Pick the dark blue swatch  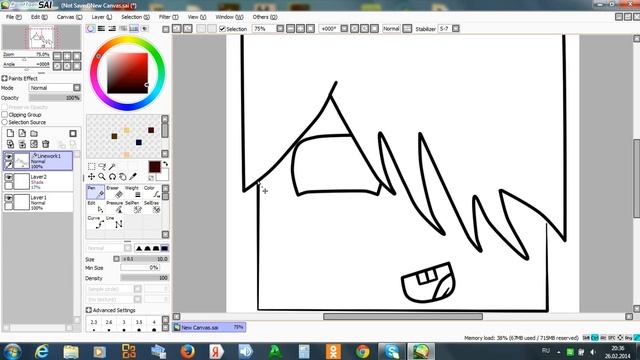pyautogui.click(x=139, y=142)
